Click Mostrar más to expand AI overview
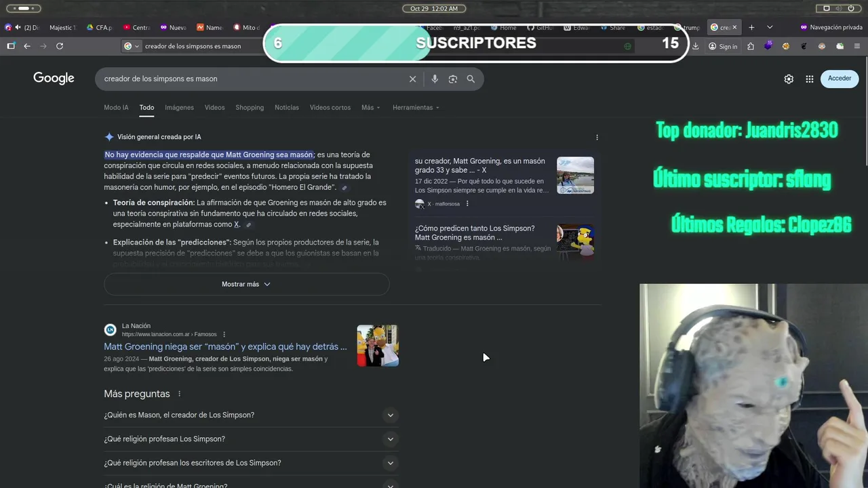 tap(246, 284)
